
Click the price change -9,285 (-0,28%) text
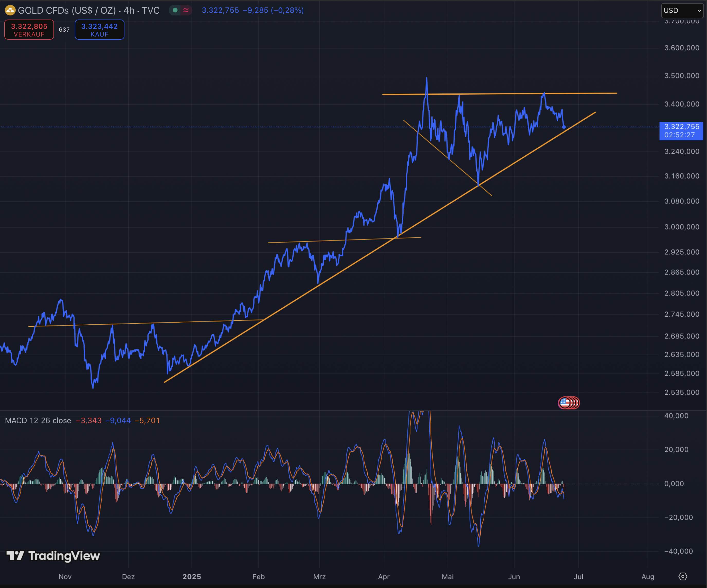[273, 11]
